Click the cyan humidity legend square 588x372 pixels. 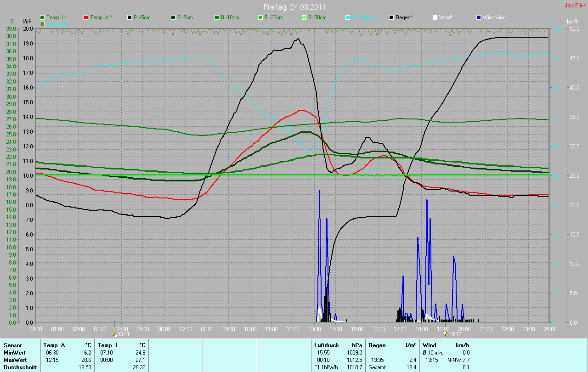click(x=348, y=17)
